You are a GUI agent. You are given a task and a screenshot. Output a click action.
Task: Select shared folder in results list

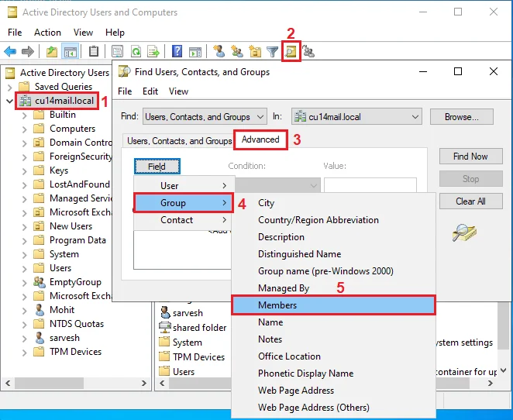(199, 328)
